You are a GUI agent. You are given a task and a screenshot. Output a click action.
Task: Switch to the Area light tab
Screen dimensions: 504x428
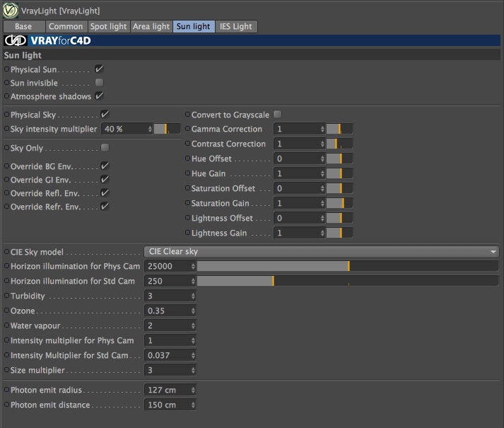151,26
